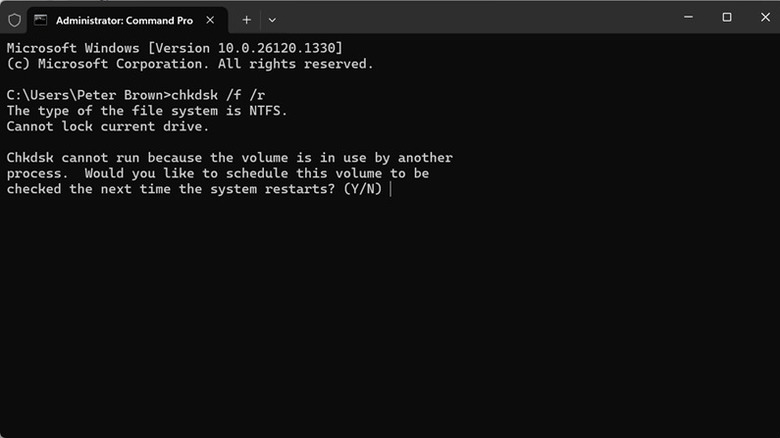This screenshot has height=438, width=780.
Task: Click the Microsoft Corporation copyright line
Action: point(190,64)
